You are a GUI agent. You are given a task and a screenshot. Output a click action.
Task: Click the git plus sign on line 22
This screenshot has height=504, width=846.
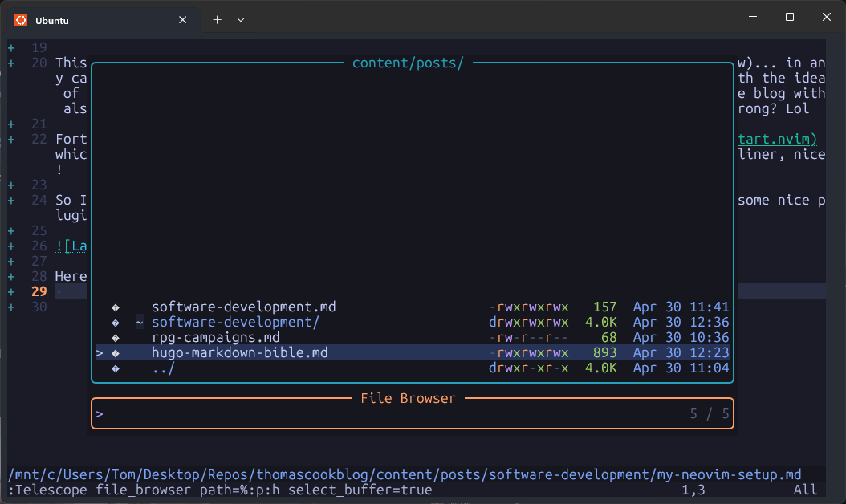[11, 140]
